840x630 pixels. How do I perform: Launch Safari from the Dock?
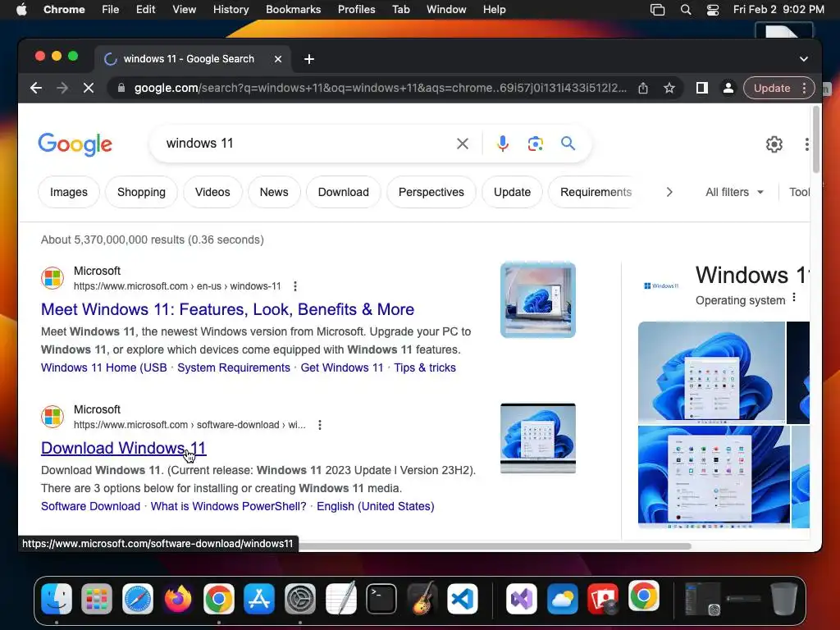[138, 598]
